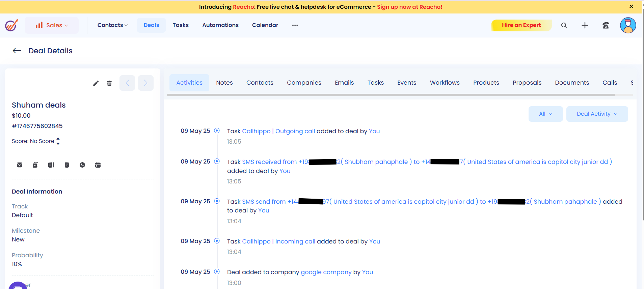Screen dimensions: 644x289
Task: Delete the deal via trash icon
Action: (109, 83)
